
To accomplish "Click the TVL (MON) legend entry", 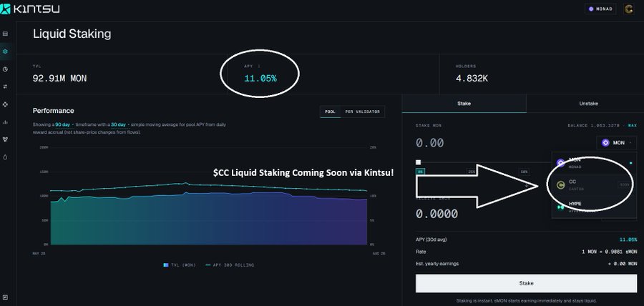I will point(180,265).
